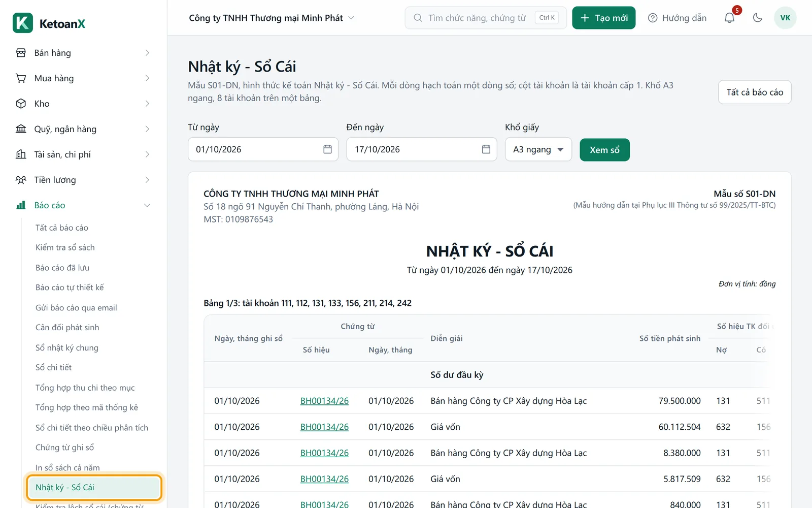The image size is (812, 508).
Task: Click the Tài sản, chi phí building icon
Action: [x=21, y=154]
